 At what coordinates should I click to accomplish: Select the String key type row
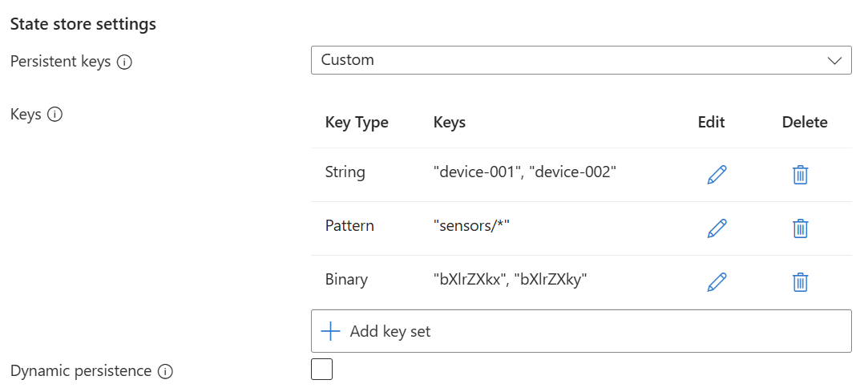click(345, 172)
